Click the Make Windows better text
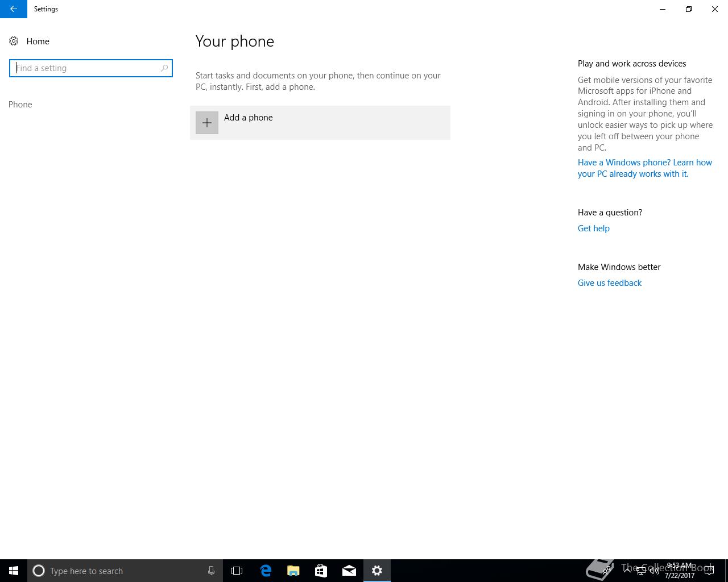The image size is (728, 582). (x=619, y=267)
